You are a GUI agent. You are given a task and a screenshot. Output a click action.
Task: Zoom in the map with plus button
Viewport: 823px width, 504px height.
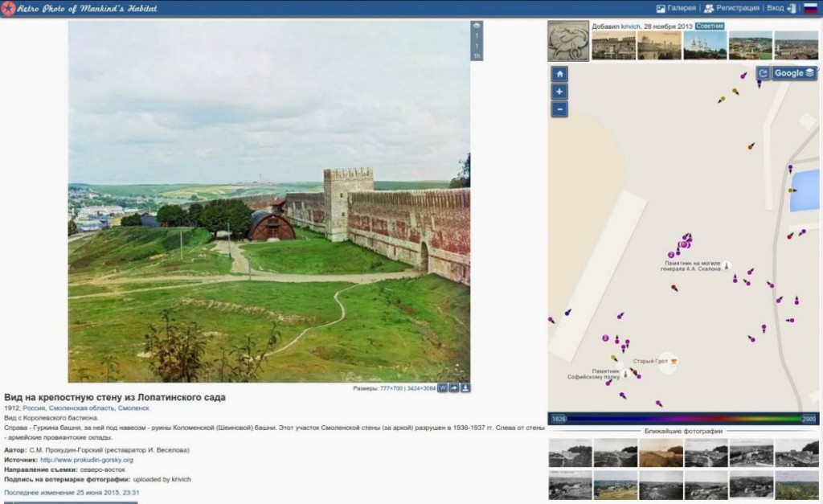click(559, 92)
